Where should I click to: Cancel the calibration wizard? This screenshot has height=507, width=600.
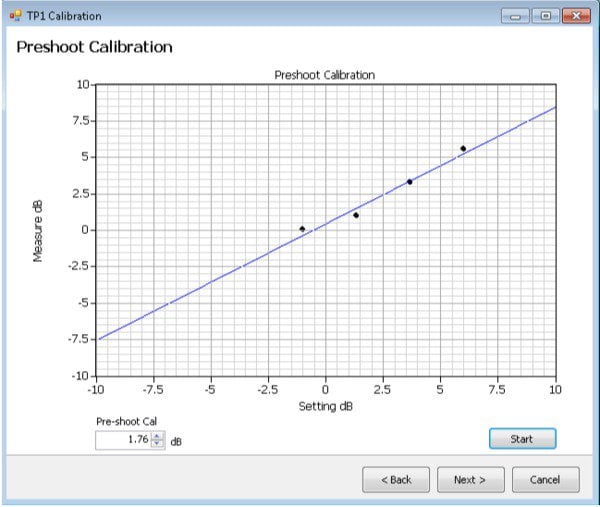(x=545, y=479)
